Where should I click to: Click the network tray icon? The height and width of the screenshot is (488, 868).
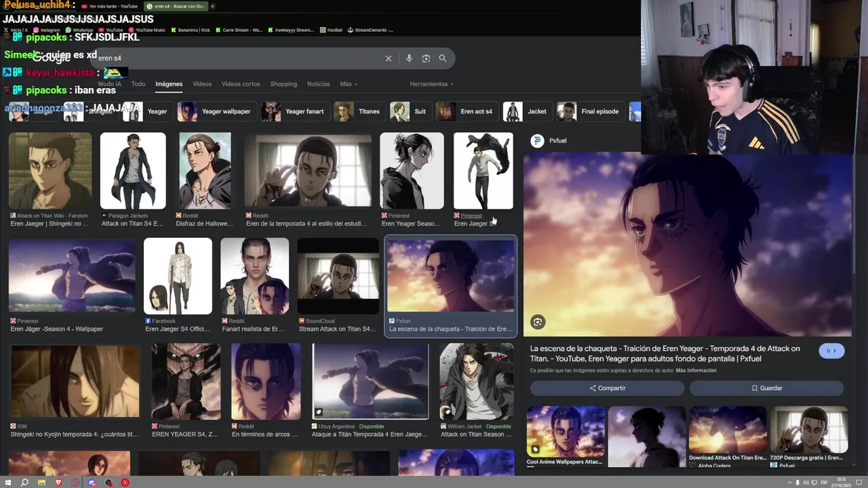click(813, 483)
